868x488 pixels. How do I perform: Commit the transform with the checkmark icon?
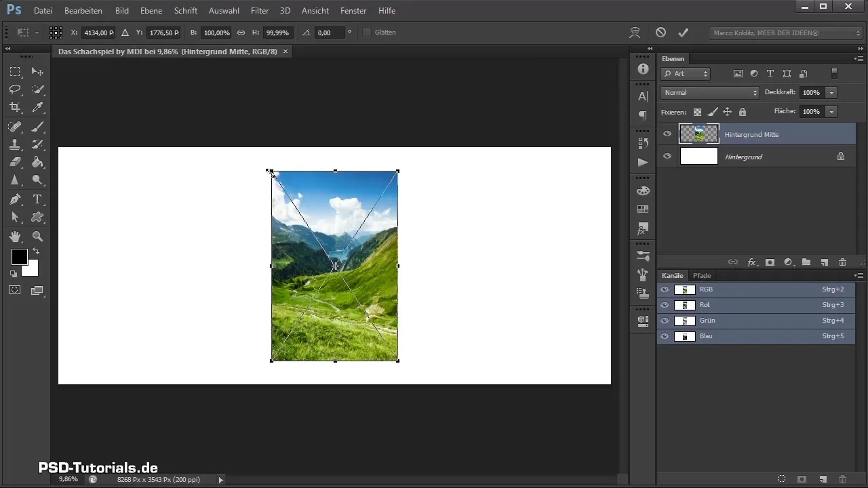click(x=683, y=33)
